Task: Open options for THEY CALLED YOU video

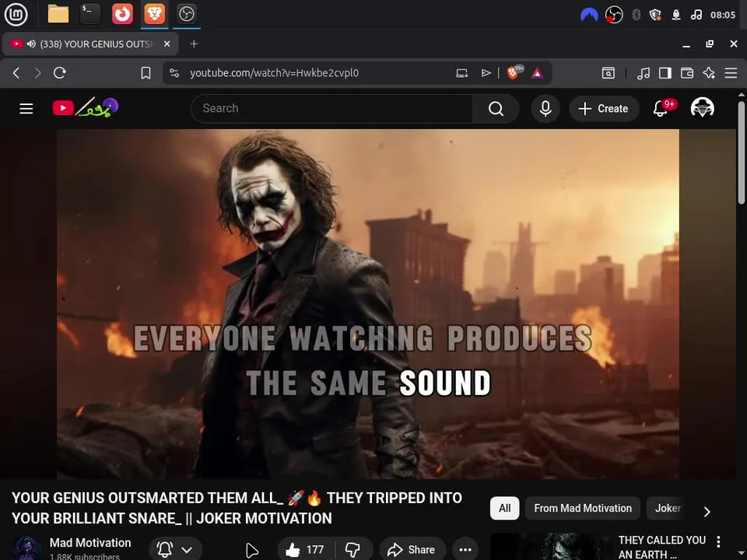Action: [718, 541]
